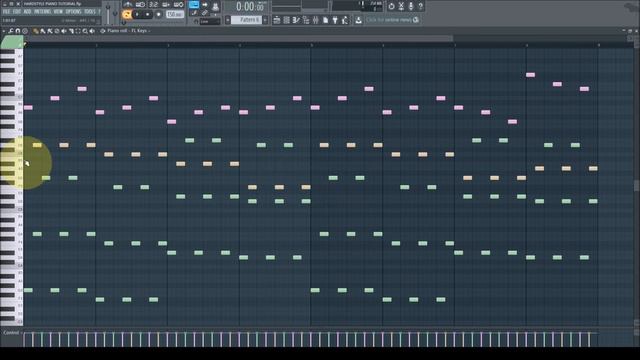Open the PATTERNS menu

(x=42, y=12)
